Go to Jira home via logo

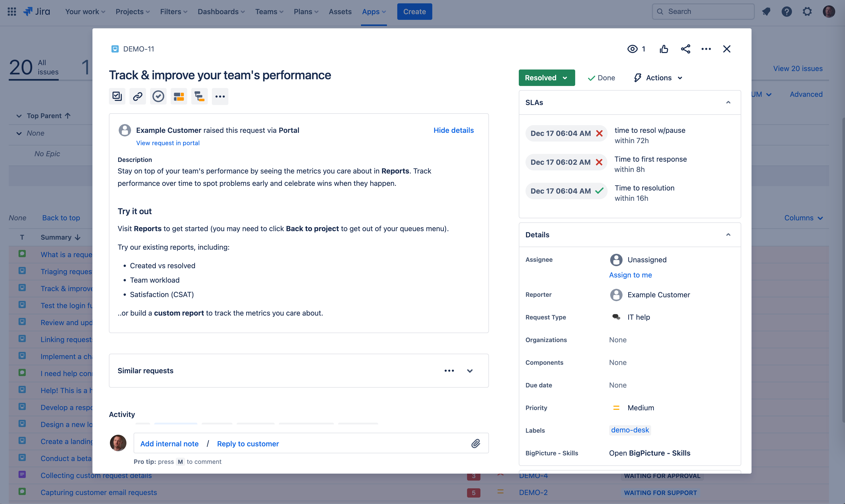coord(36,12)
